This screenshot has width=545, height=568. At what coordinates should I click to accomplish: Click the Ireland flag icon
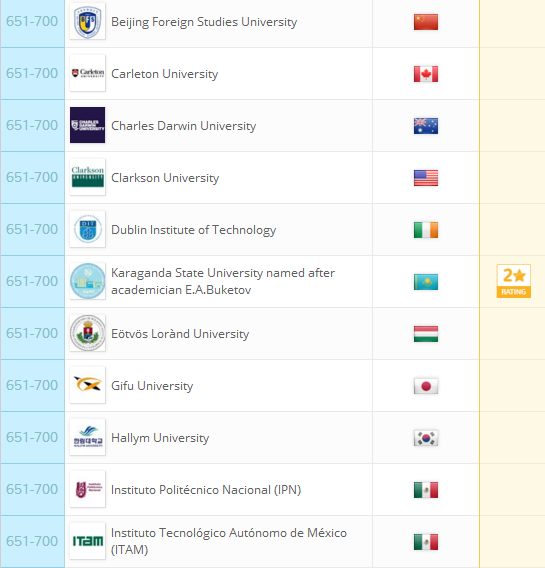point(426,230)
